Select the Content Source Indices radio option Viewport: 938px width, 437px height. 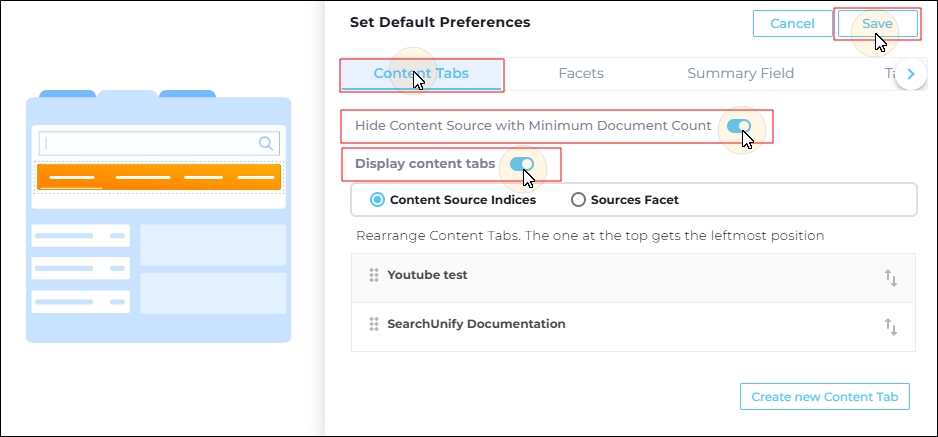pyautogui.click(x=377, y=200)
